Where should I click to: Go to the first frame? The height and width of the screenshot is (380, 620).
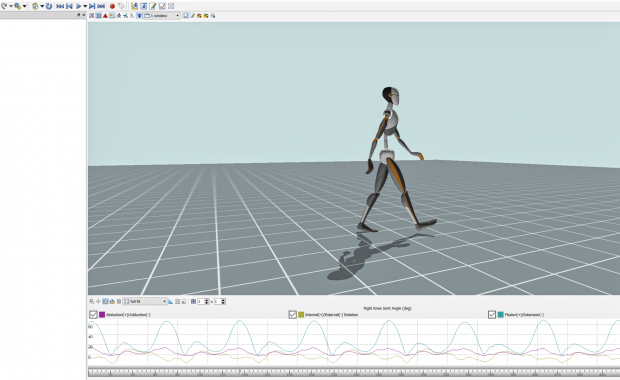coord(60,6)
